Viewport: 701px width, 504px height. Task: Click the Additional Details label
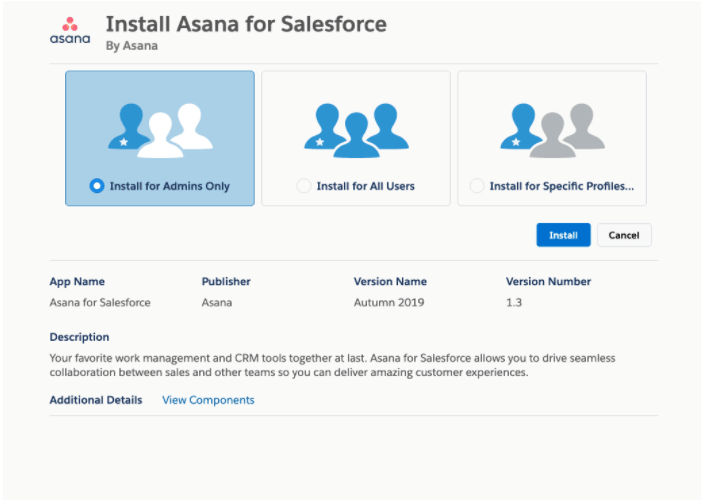click(x=96, y=400)
